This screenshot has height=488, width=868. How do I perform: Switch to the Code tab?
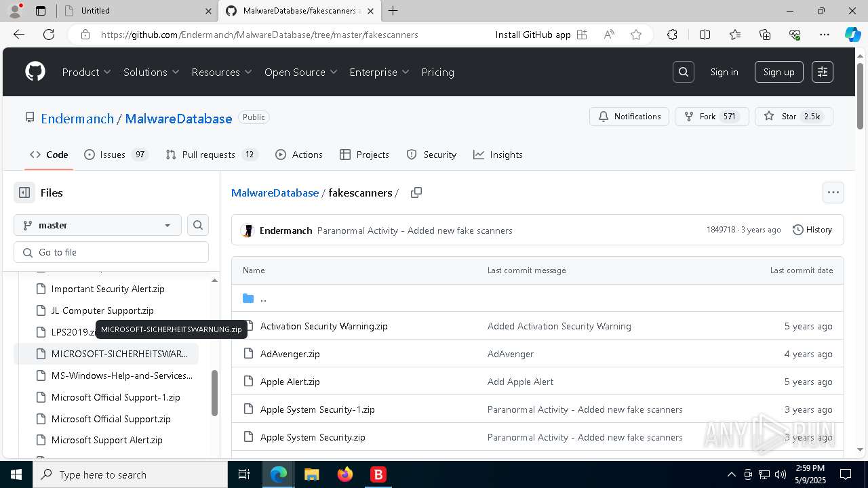[x=49, y=155]
